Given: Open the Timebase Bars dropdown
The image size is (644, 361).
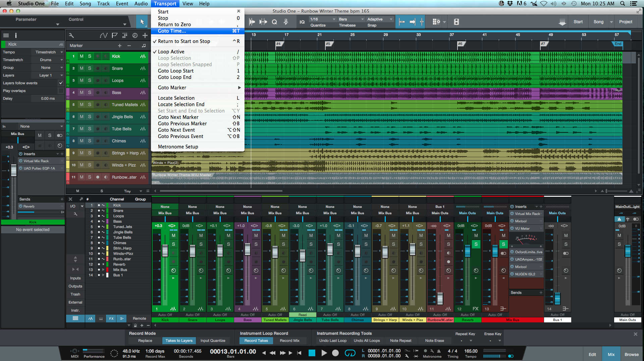Looking at the screenshot, I should coord(351,19).
